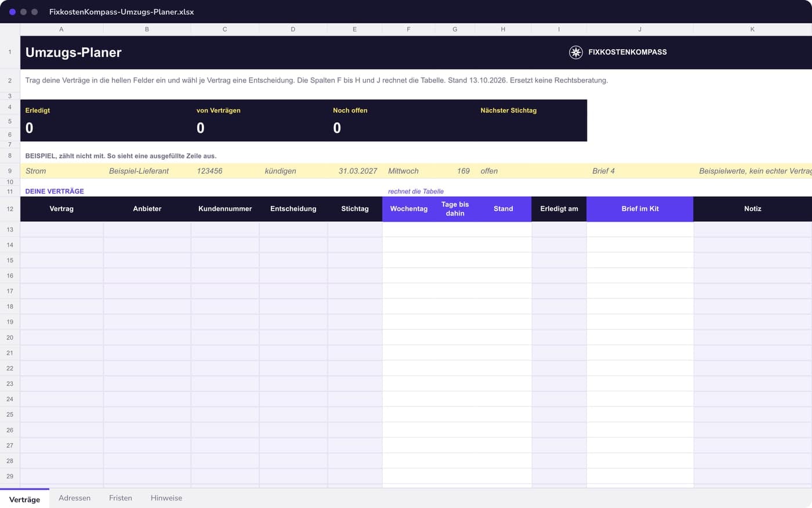Select column A header
Viewport: 812px width, 508px height.
pyautogui.click(x=61, y=29)
